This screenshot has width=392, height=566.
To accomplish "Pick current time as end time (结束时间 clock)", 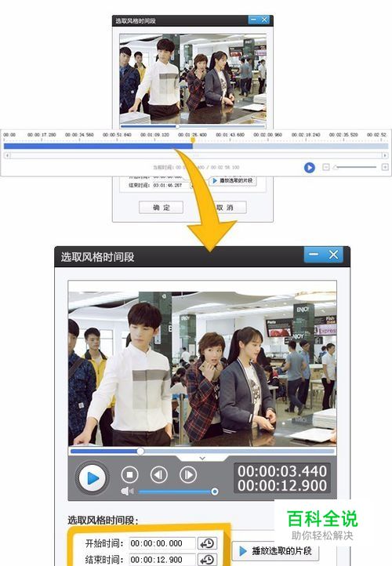I will [x=208, y=560].
